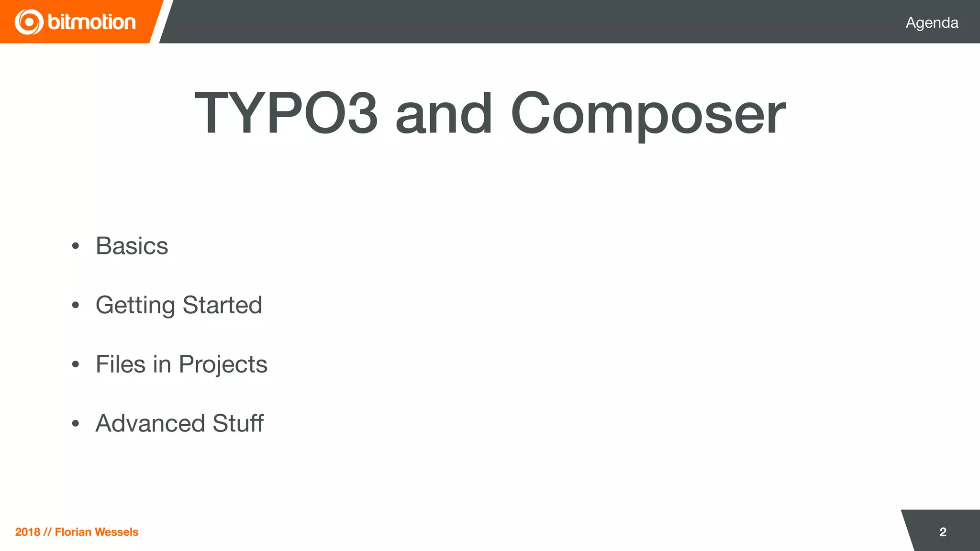Select the Agenda label in header
The width and height of the screenshot is (980, 551).
(932, 22)
